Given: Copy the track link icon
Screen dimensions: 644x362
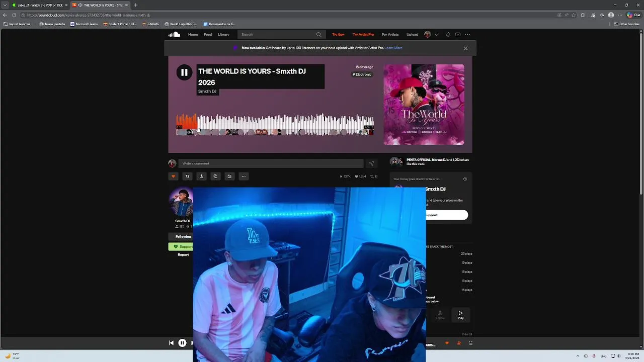Looking at the screenshot, I should pos(215,176).
